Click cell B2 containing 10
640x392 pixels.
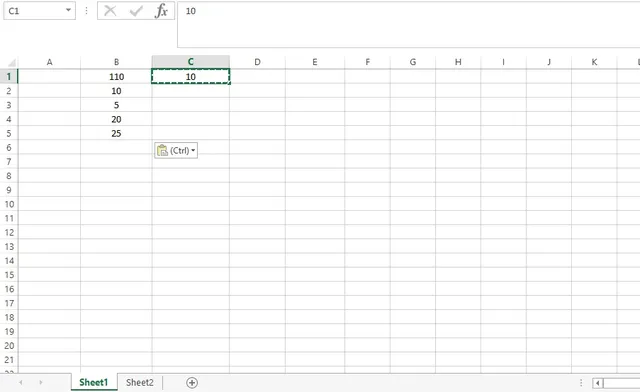pyautogui.click(x=116, y=91)
